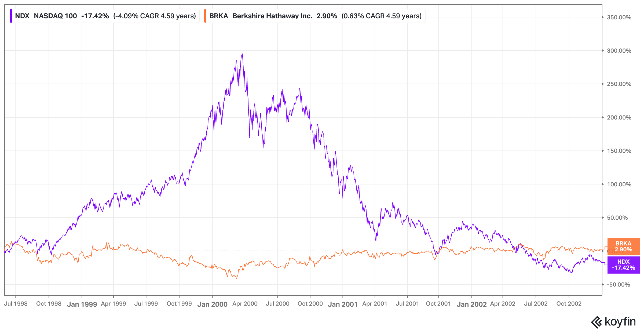644x333 pixels.
Task: Click the koyfin wordmark text
Action: click(620, 322)
